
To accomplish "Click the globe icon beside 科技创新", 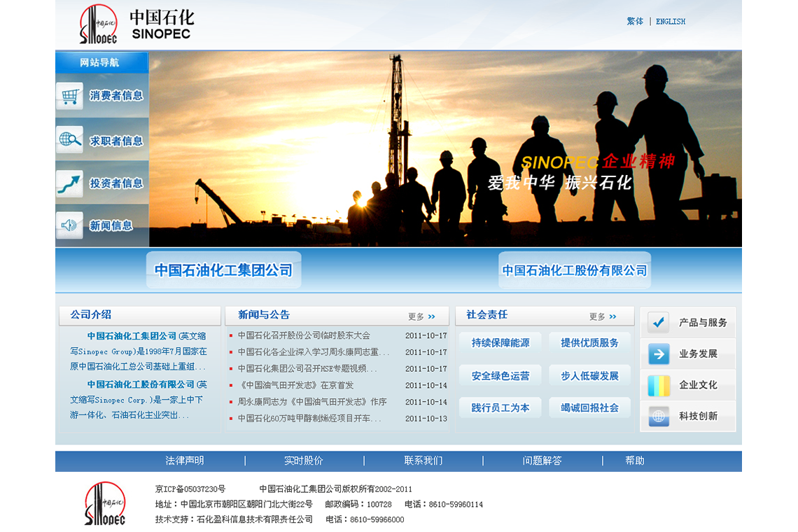I will click(659, 416).
